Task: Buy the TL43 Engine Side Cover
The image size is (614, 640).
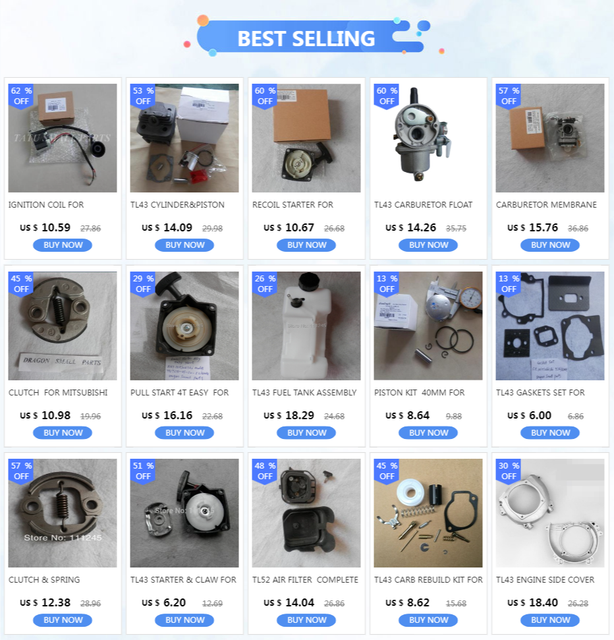Action: (550, 620)
